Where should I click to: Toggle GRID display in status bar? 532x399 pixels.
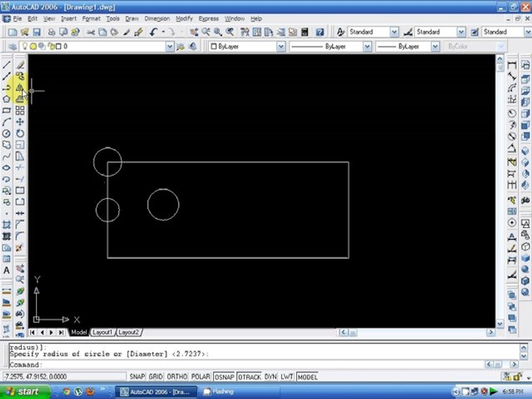pos(156,377)
